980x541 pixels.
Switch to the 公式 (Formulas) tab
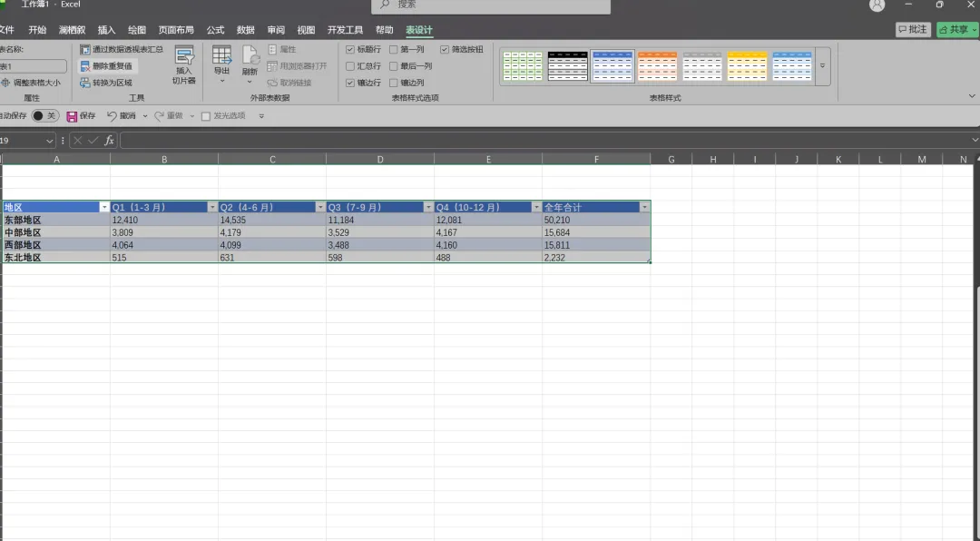point(216,30)
